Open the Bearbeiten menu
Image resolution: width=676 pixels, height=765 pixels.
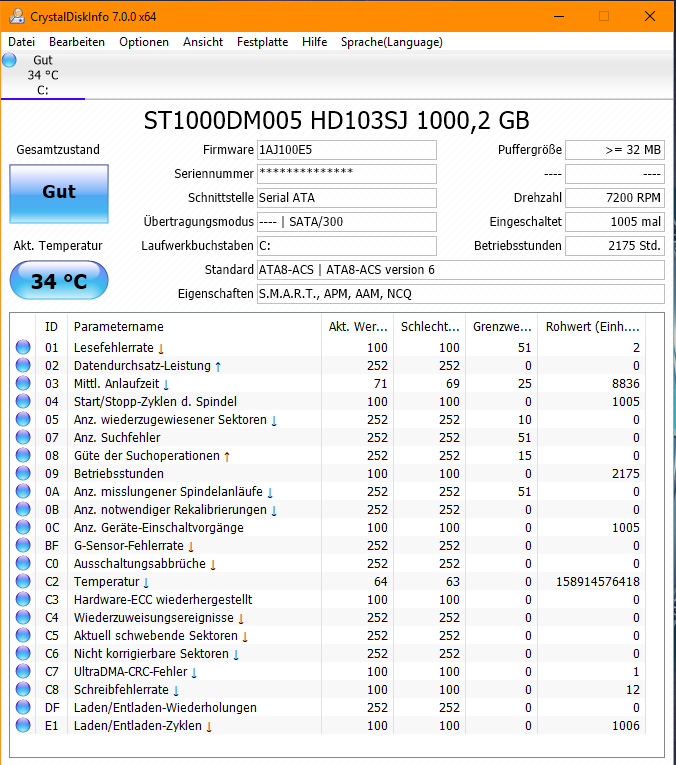click(x=77, y=42)
